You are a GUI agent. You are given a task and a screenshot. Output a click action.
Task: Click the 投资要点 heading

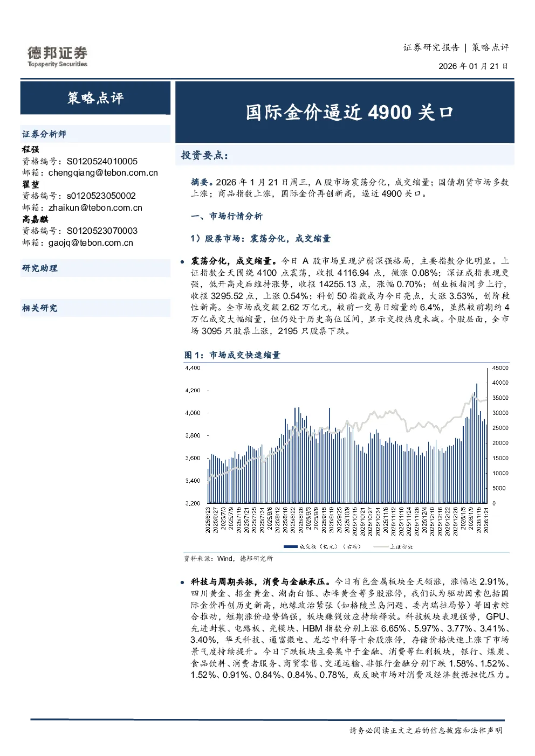tap(204, 156)
